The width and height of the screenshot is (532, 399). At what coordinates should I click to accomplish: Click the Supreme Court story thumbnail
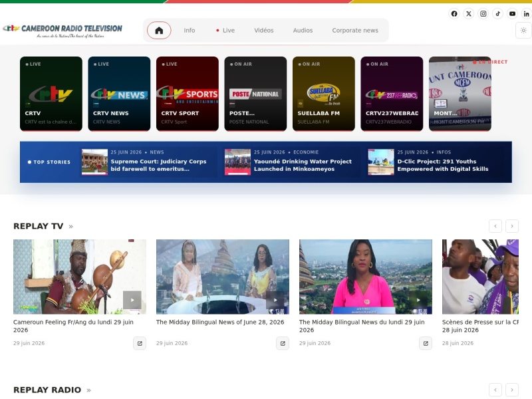tap(94, 162)
